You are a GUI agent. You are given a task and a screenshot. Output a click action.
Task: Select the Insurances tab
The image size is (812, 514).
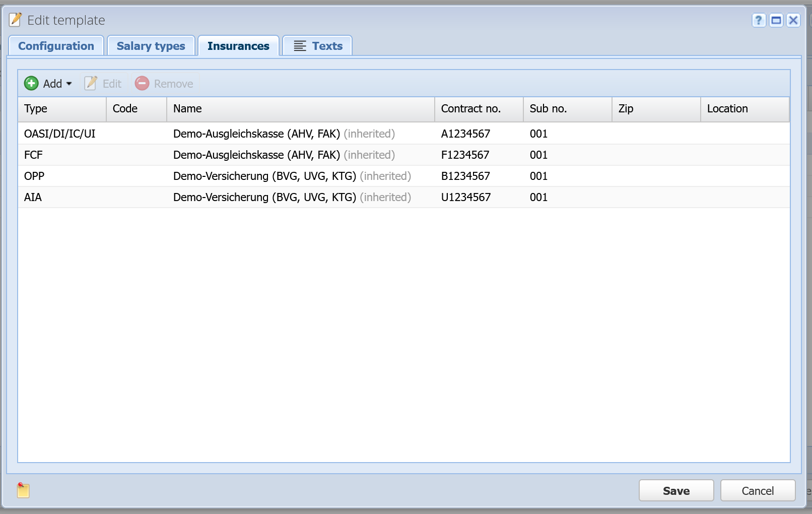pos(238,46)
